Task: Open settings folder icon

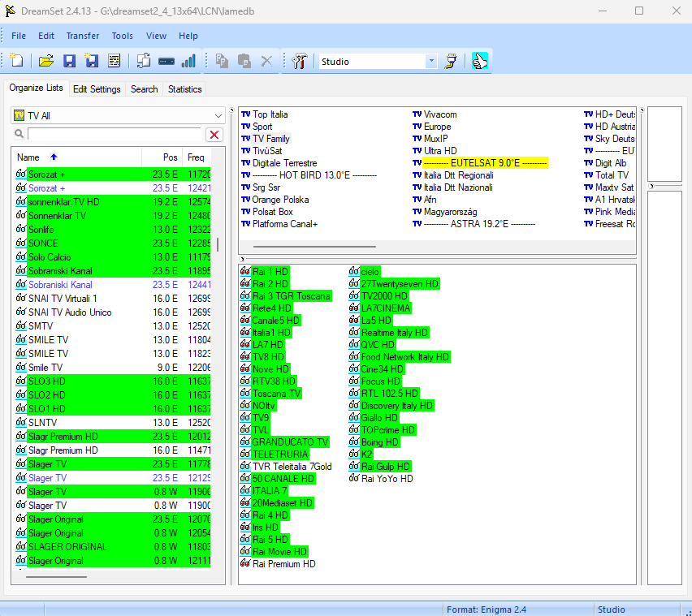Action: [46, 61]
